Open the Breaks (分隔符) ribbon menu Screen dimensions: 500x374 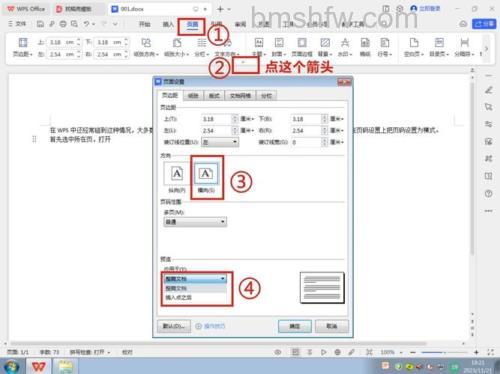(464, 47)
